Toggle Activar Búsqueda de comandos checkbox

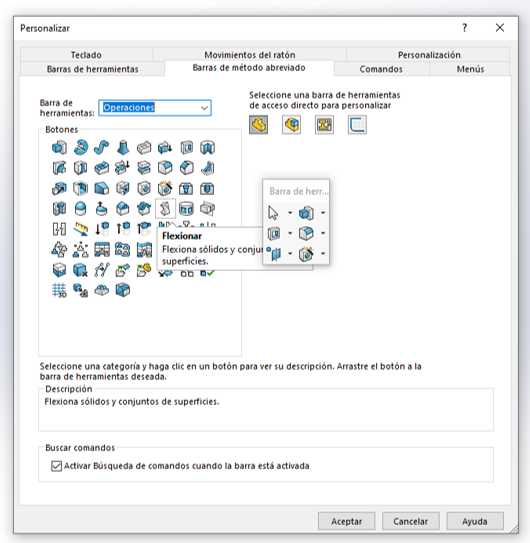[56, 466]
